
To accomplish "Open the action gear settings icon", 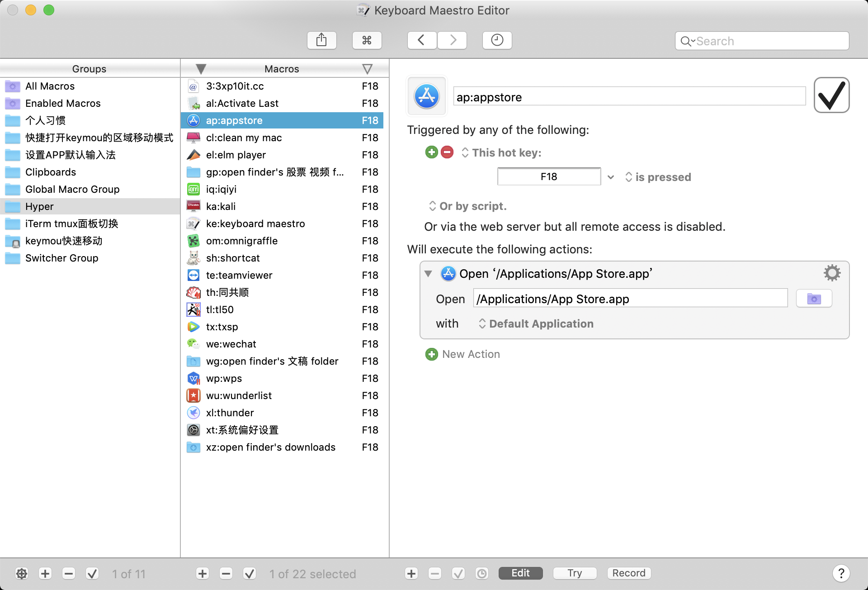I will pyautogui.click(x=832, y=273).
